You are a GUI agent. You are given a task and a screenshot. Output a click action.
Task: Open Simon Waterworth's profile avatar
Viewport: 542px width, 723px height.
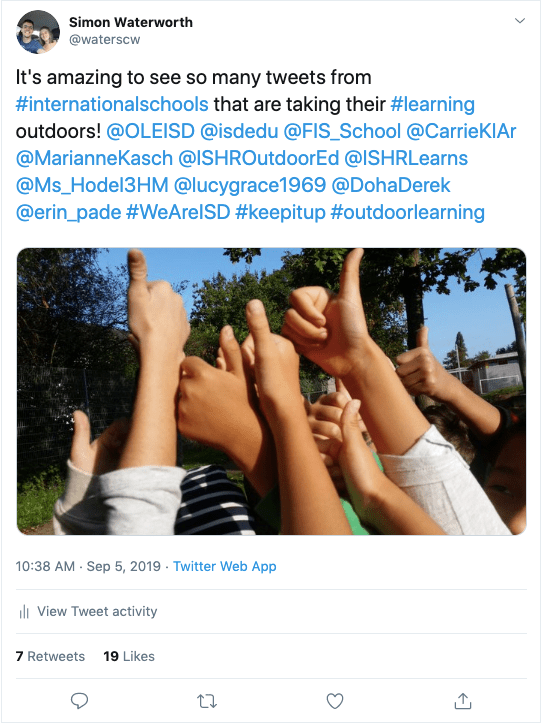pyautogui.click(x=38, y=32)
